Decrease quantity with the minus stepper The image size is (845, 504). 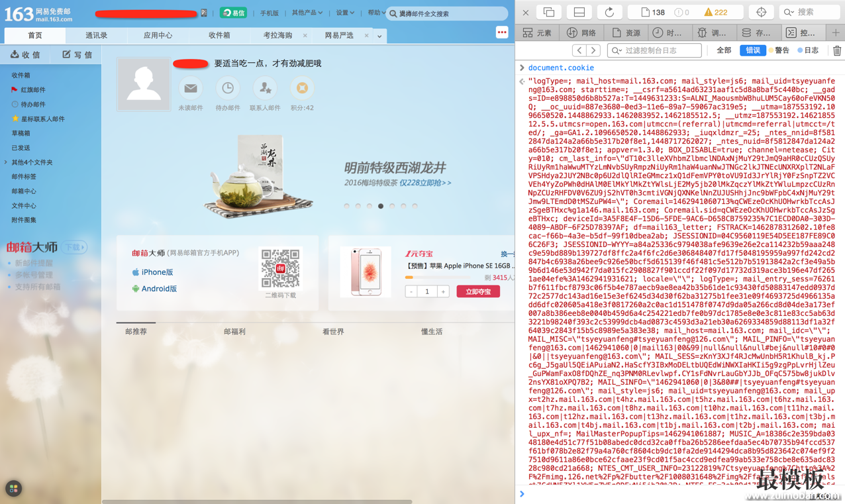click(x=411, y=291)
